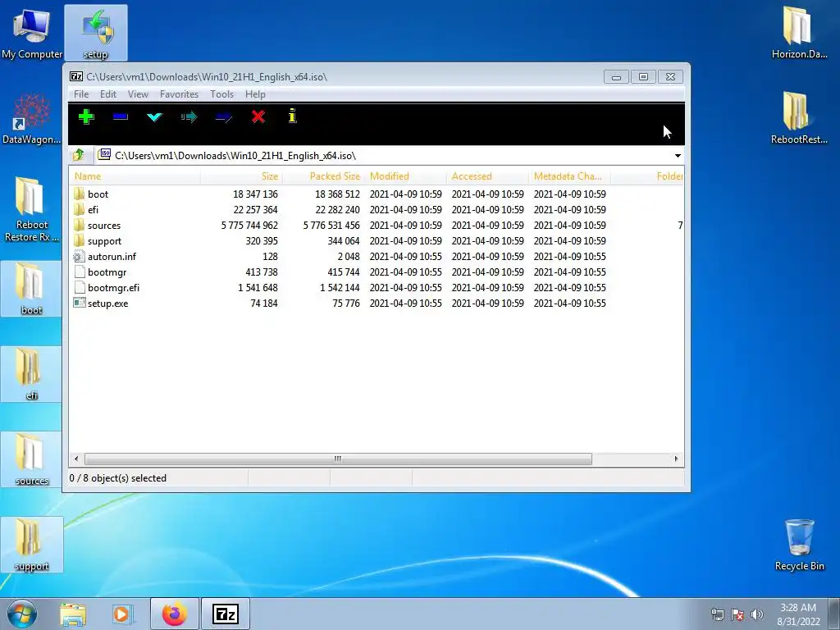Select the My Computer desktop icon
The width and height of the screenshot is (840, 630).
tap(32, 33)
